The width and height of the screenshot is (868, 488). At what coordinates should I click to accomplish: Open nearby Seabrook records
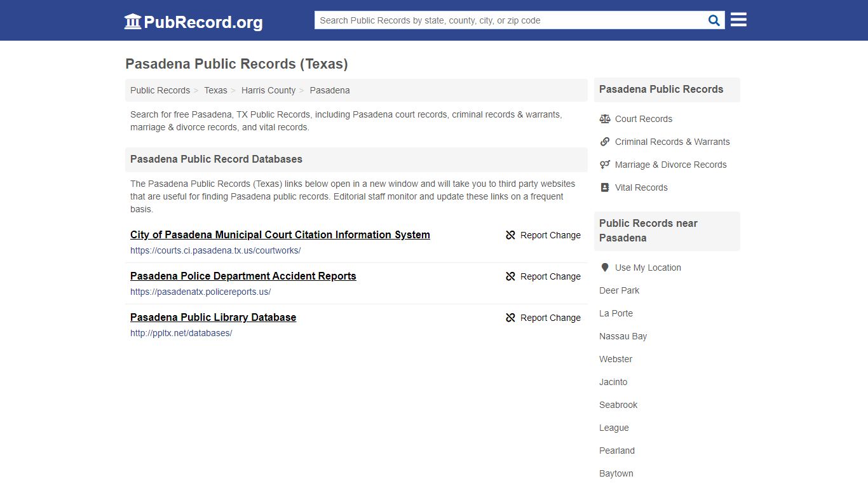(618, 405)
